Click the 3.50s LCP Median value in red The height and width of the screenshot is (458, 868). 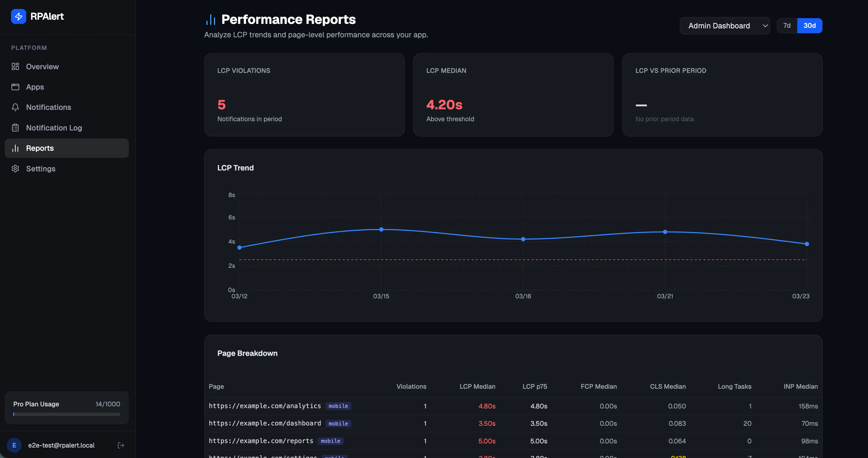click(x=487, y=423)
